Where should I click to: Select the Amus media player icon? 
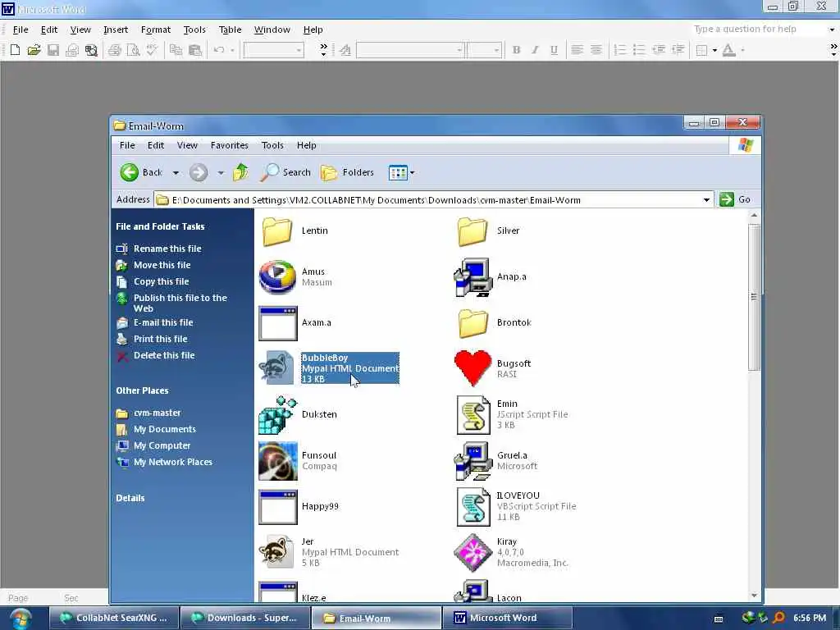tap(277, 277)
